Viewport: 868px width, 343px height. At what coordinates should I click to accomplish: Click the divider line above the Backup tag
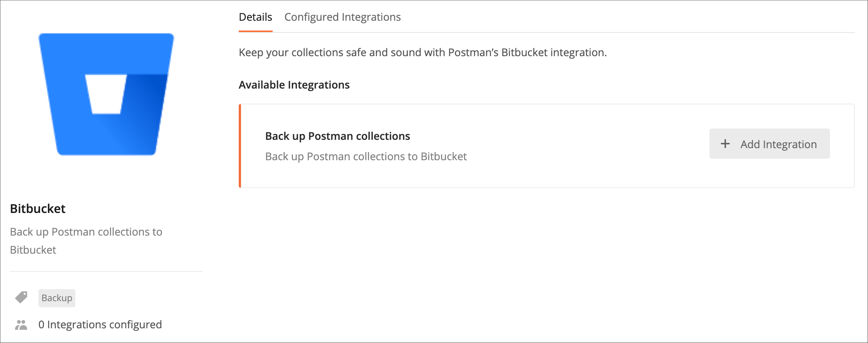click(x=106, y=271)
